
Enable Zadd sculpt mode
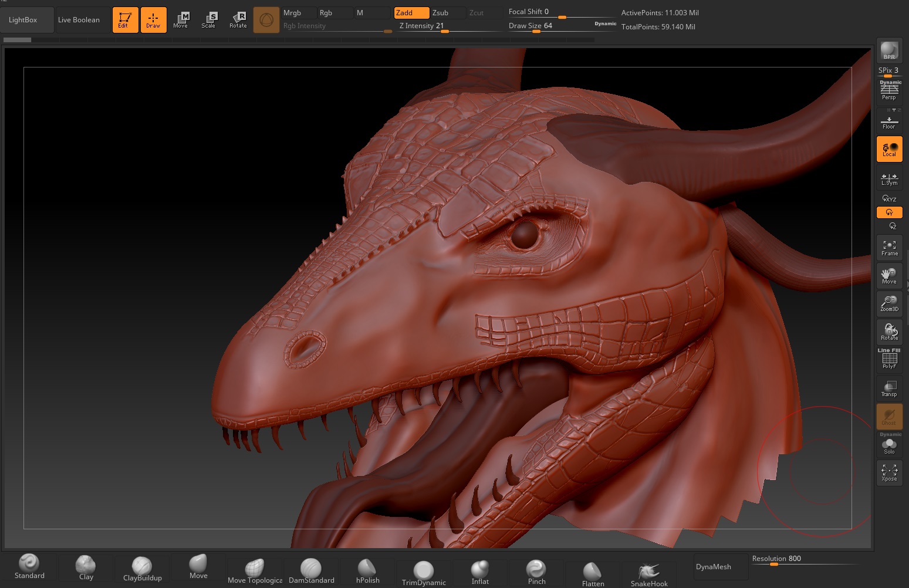coord(411,13)
